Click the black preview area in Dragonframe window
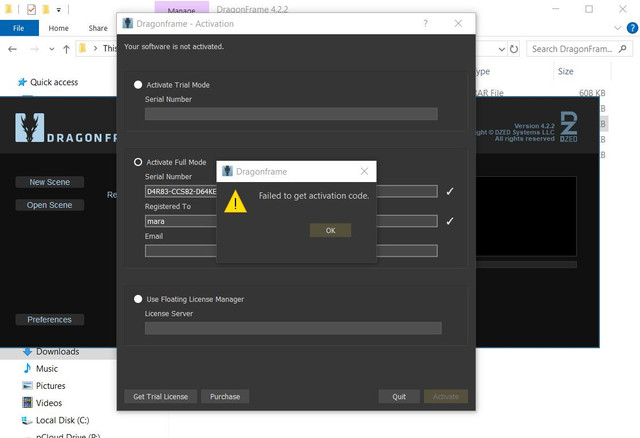This screenshot has width=640, height=438. (x=527, y=216)
